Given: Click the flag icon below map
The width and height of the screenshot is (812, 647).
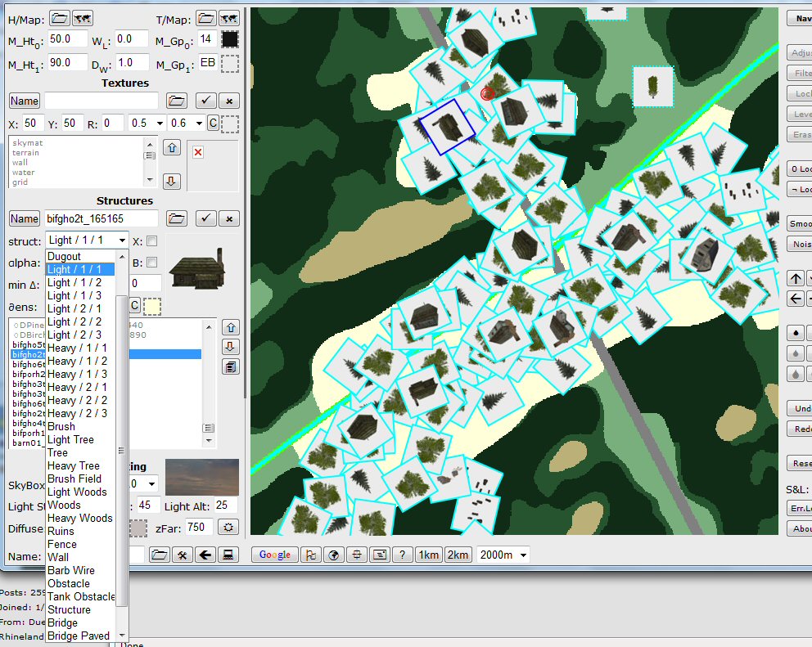Looking at the screenshot, I should [311, 555].
